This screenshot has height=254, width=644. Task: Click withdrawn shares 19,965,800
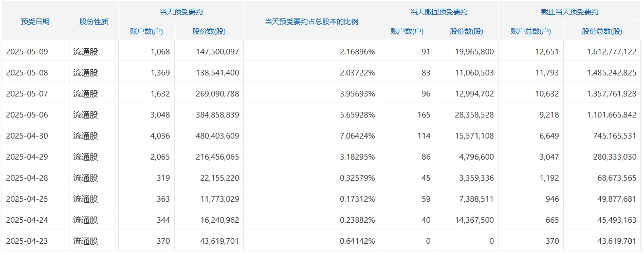coord(475,52)
